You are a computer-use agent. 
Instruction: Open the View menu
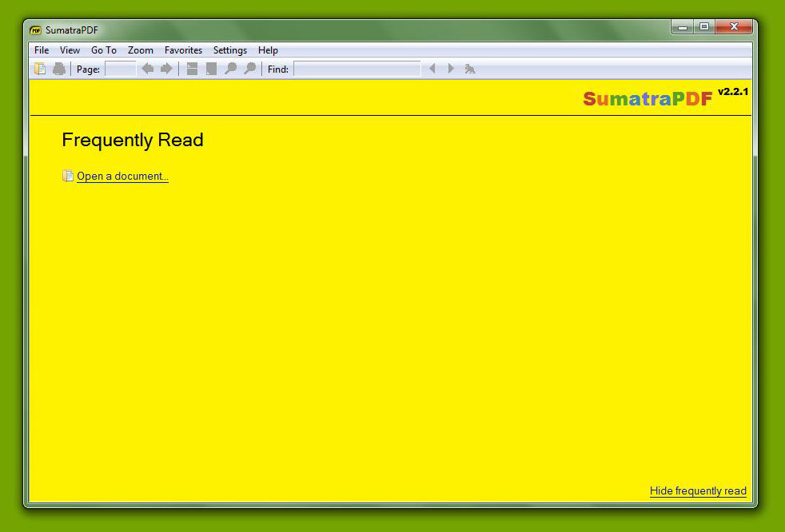70,50
